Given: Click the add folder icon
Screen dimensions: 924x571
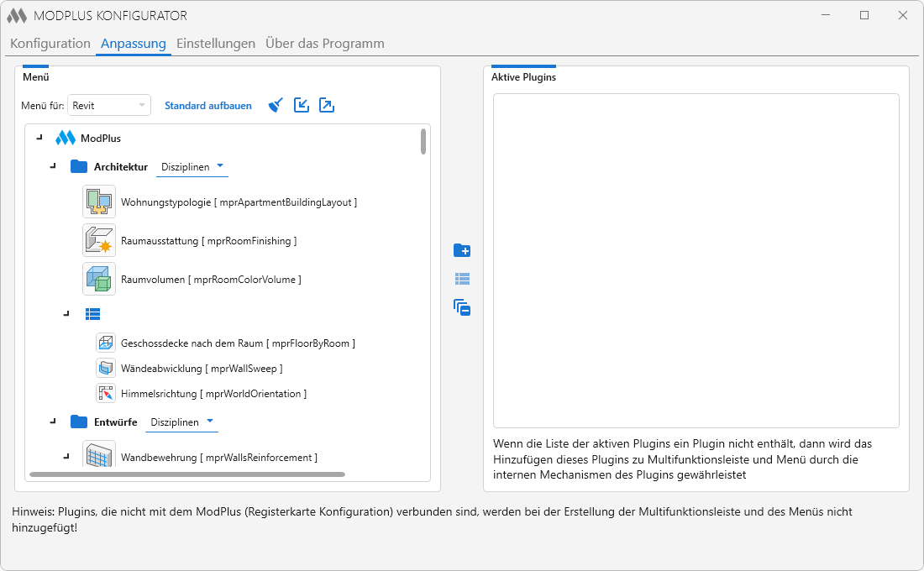Looking at the screenshot, I should [462, 250].
